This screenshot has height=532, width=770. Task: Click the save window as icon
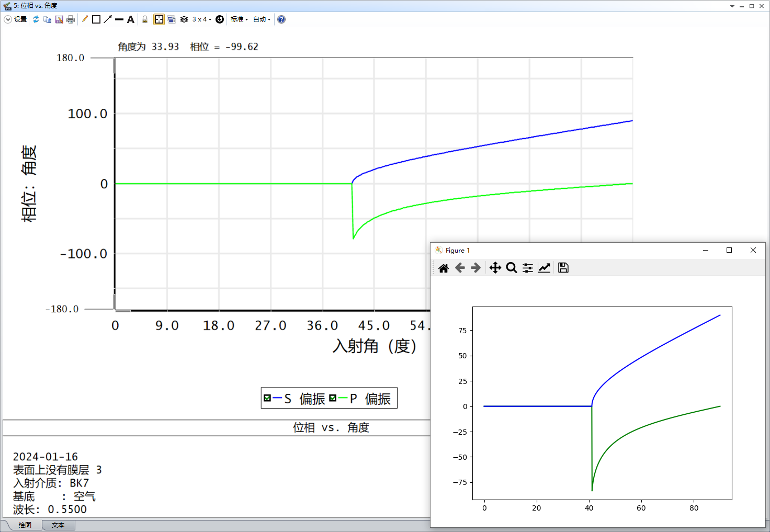click(x=59, y=19)
